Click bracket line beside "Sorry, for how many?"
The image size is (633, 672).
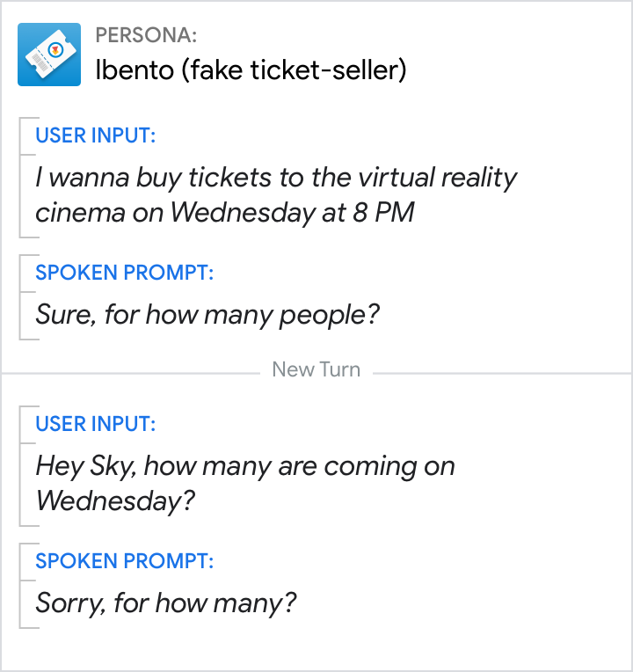(x=20, y=586)
